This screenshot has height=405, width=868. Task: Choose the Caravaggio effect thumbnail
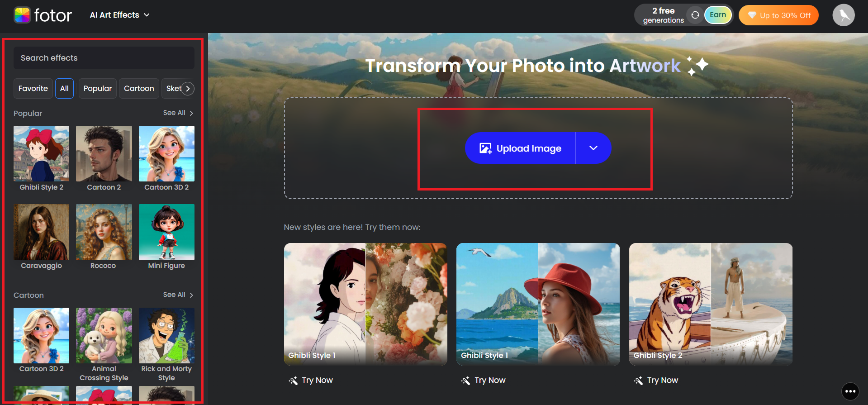click(41, 232)
